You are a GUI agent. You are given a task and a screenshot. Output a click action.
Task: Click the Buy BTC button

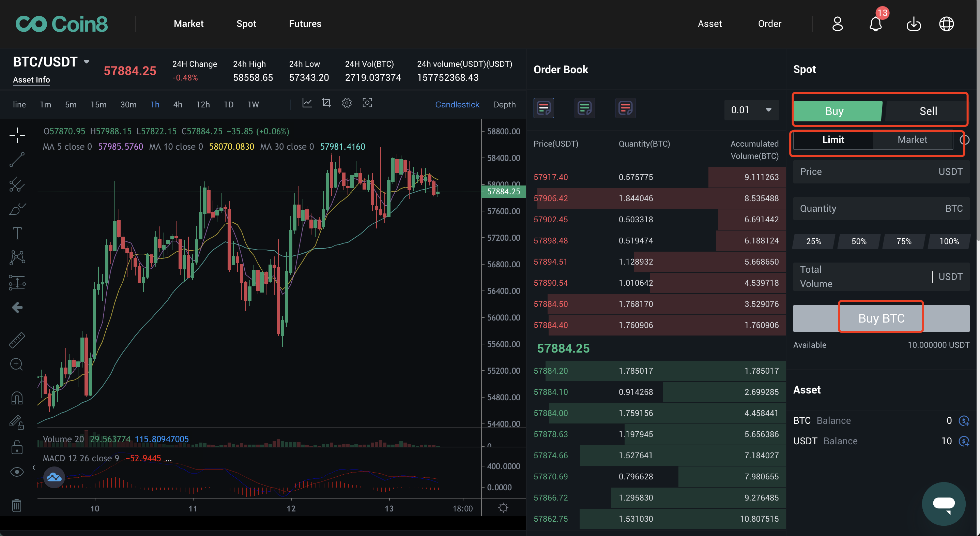[881, 318]
